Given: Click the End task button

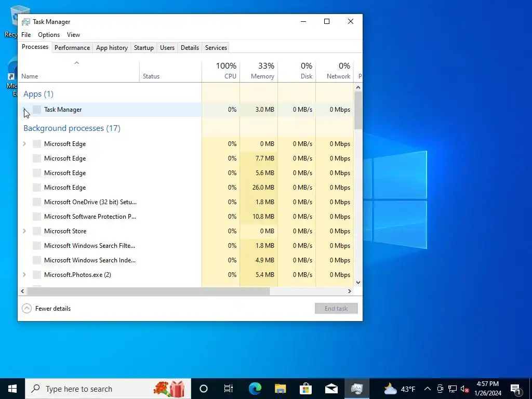Looking at the screenshot, I should pos(336,309).
